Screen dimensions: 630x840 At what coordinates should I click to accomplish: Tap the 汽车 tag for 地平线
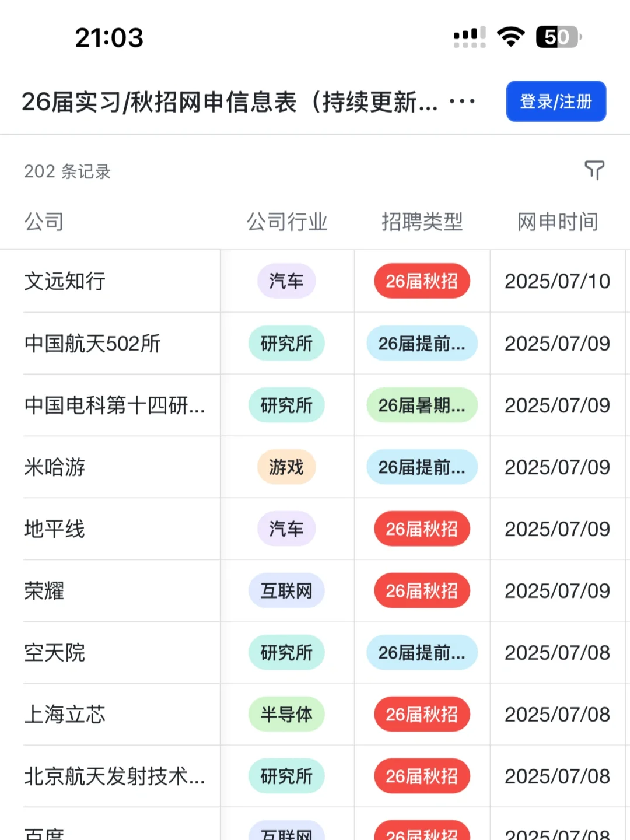click(x=286, y=528)
